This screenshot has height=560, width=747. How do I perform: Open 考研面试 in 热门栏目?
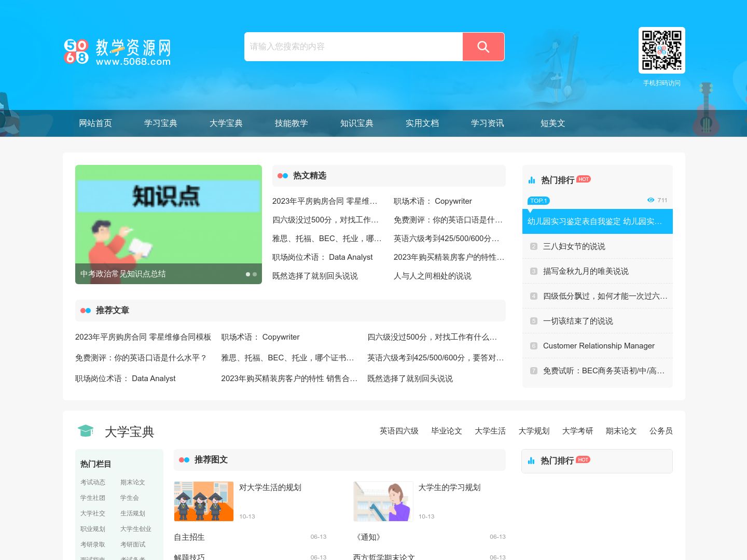pos(133,544)
